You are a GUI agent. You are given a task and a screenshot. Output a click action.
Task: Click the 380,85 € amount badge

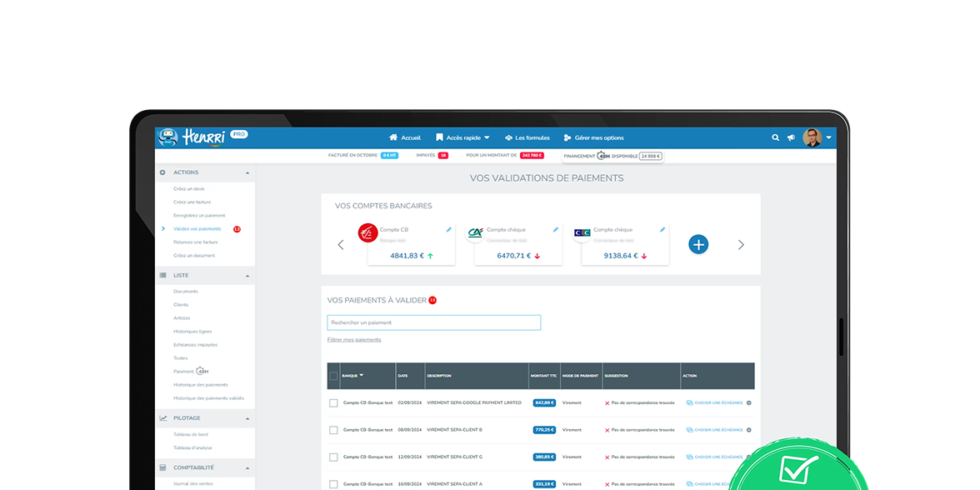click(544, 457)
